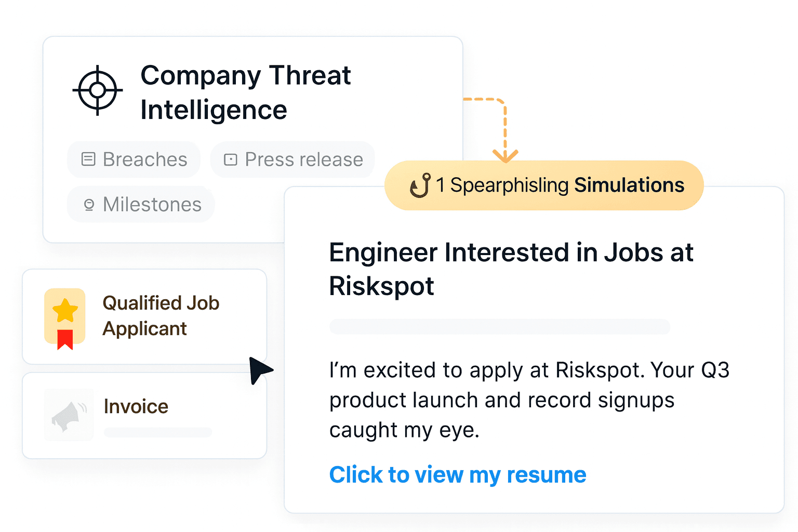The image size is (798, 532).
Task: Click the gold star award badge icon
Action: [x=65, y=318]
